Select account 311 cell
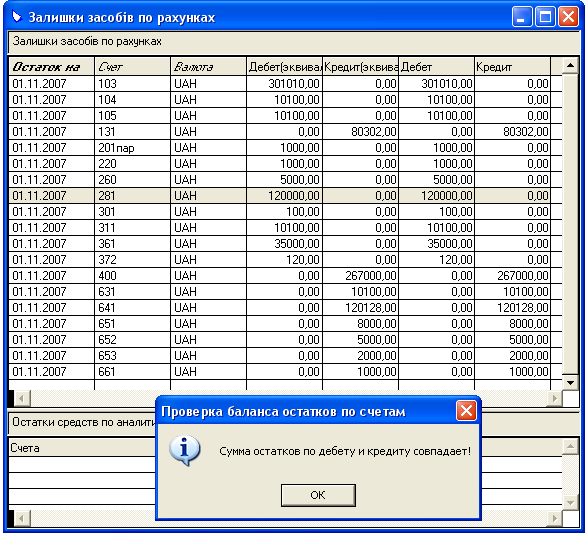 coord(133,228)
